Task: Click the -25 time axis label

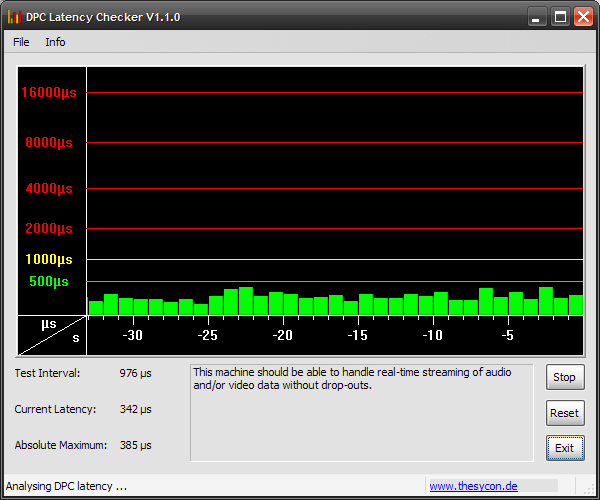Action: [x=207, y=336]
